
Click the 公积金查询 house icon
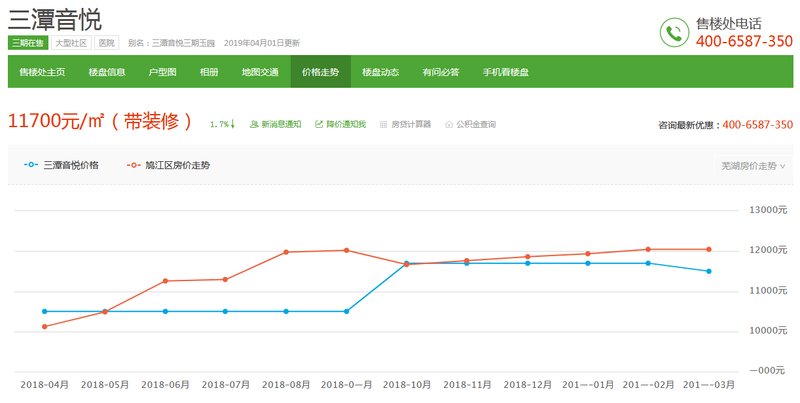click(x=449, y=124)
